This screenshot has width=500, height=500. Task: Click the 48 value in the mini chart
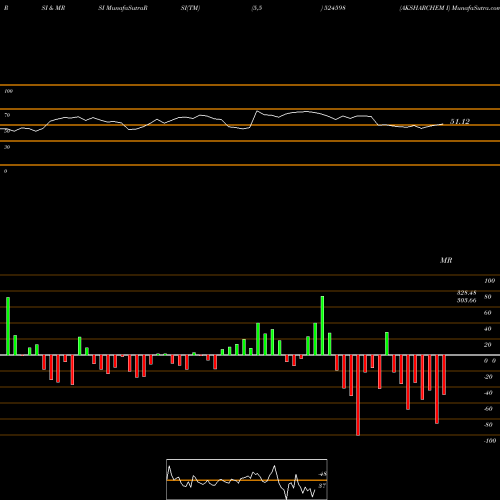tap(322, 474)
